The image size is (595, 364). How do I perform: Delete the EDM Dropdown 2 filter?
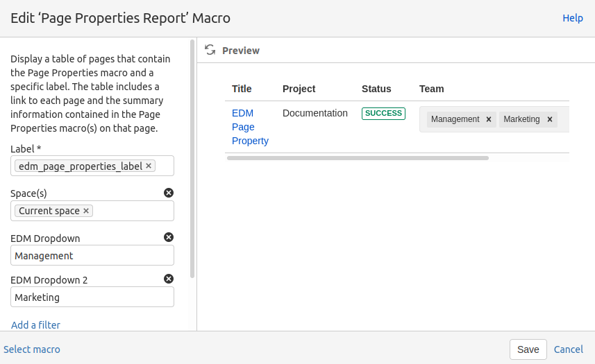click(x=168, y=279)
